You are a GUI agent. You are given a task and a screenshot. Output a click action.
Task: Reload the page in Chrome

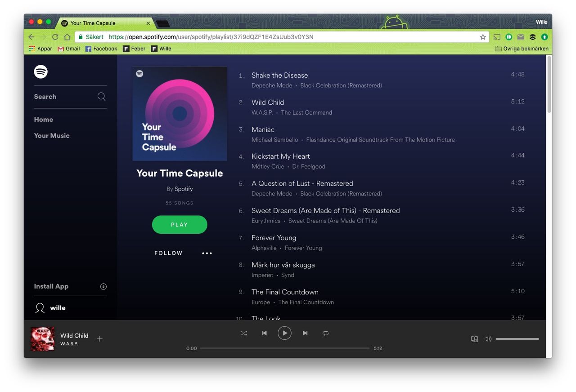(55, 37)
